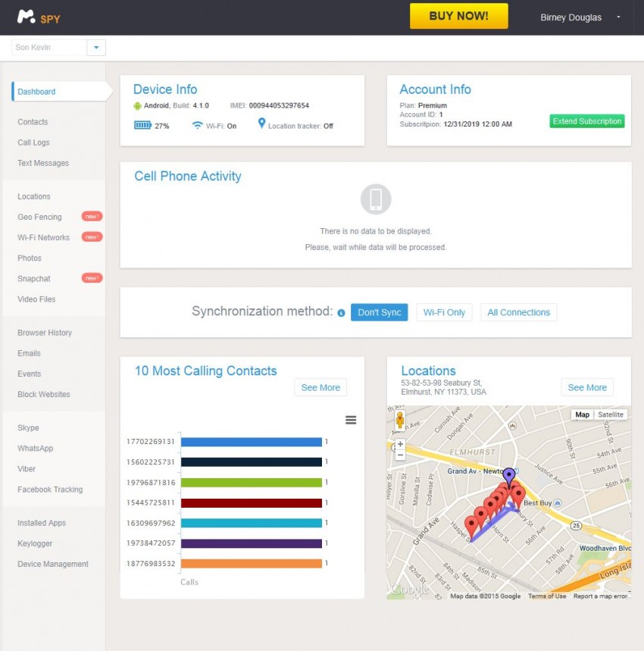
Task: Click the blue bar for 17702269131
Action: (x=252, y=442)
